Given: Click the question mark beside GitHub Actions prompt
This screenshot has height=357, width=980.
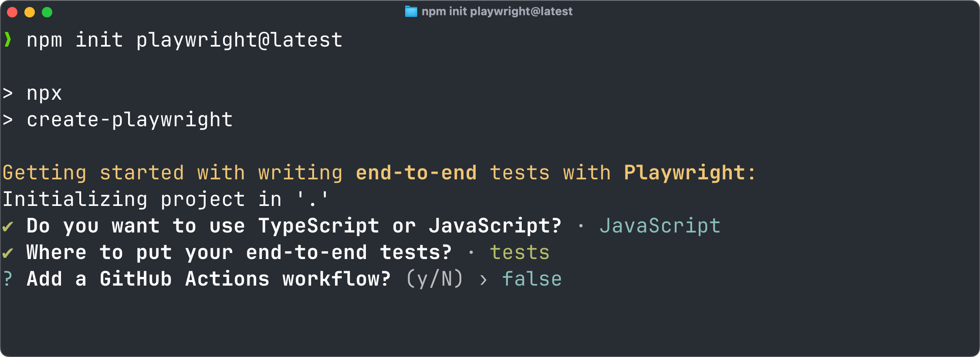Looking at the screenshot, I should point(7,279).
